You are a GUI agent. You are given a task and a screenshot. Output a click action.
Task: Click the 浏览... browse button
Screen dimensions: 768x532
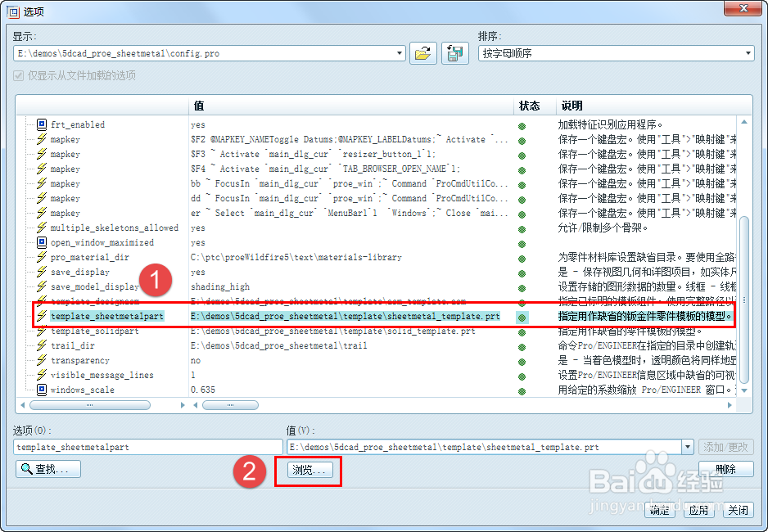tap(309, 470)
